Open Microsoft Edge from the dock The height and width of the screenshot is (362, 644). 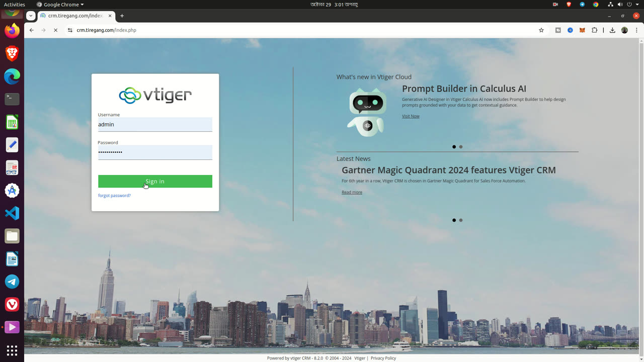click(x=12, y=76)
